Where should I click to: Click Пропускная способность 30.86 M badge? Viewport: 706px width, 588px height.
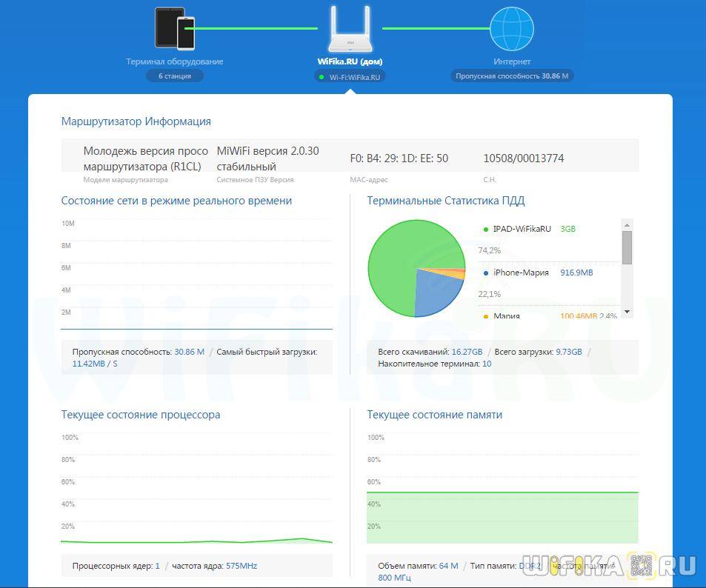[511, 76]
